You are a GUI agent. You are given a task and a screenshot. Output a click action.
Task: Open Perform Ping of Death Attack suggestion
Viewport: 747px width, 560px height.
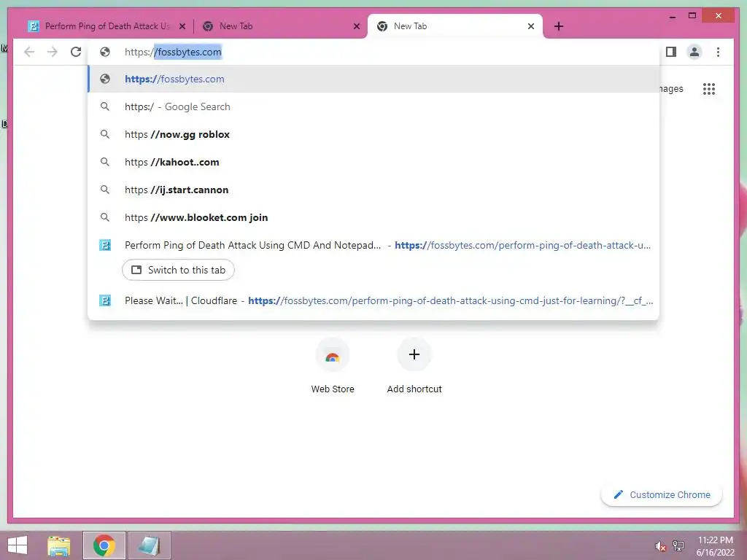373,245
